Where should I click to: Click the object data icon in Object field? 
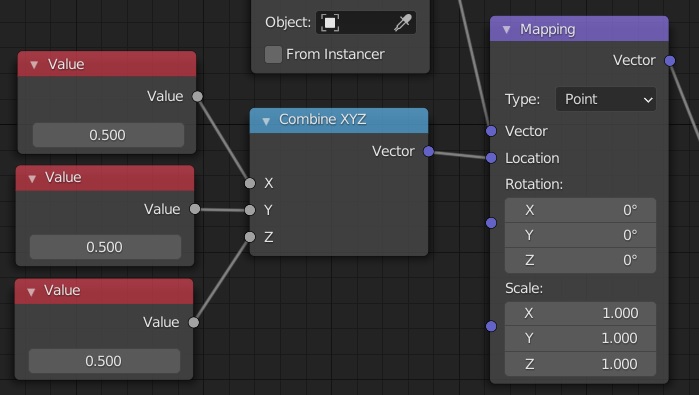(x=330, y=23)
